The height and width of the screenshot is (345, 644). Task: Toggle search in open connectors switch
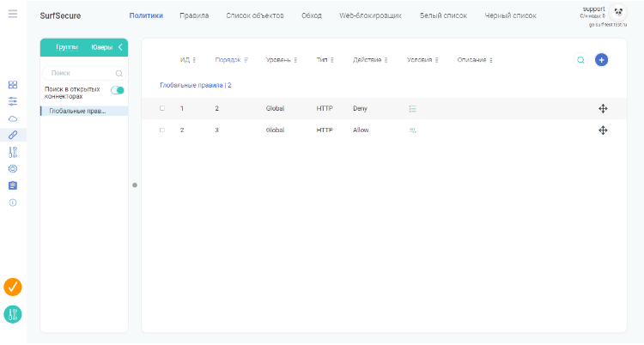pyautogui.click(x=118, y=90)
